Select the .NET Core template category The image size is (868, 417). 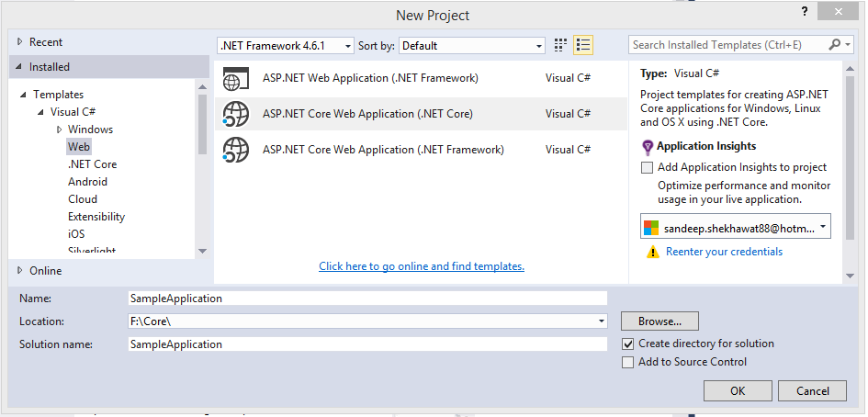[x=93, y=164]
